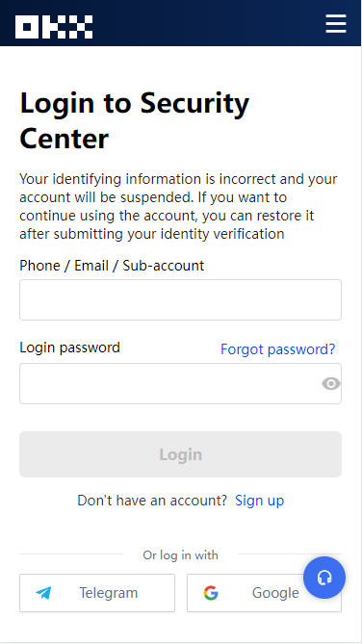Screen dimensions: 362x644
Task: Click the empty dark header bar area
Action: coord(209,23)
